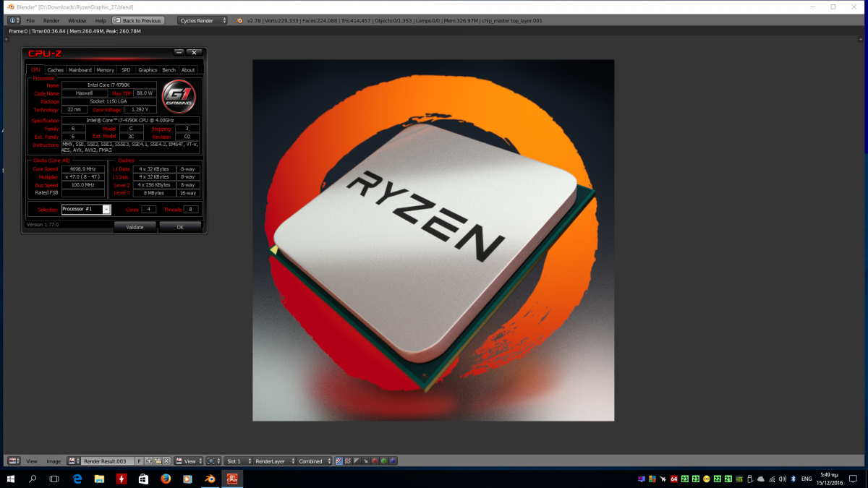Show only red channel
This screenshot has width=868, height=488.
(375, 461)
